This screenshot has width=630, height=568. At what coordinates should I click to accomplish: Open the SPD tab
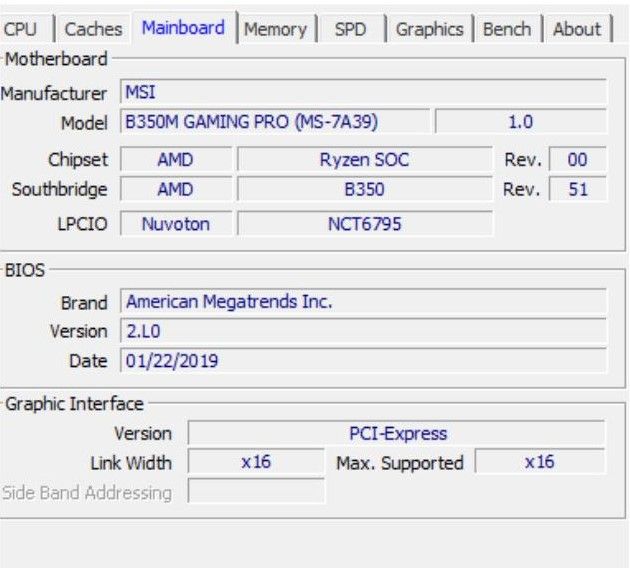click(x=350, y=29)
